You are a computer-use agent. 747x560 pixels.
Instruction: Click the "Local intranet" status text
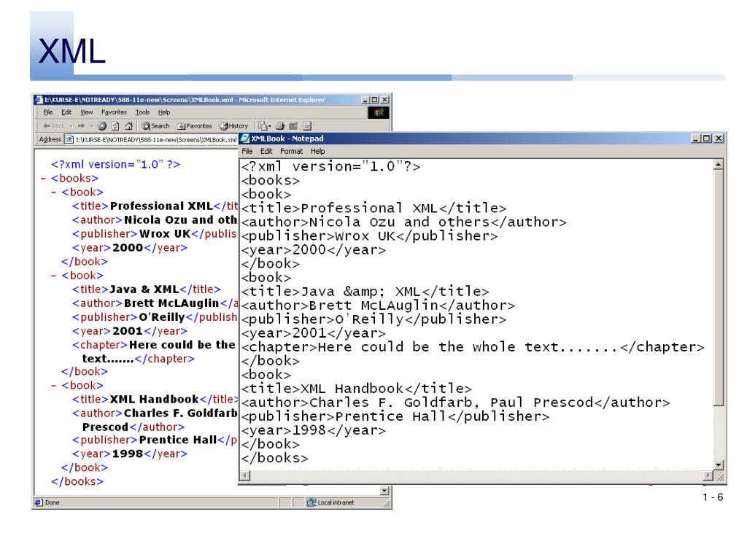click(x=336, y=502)
